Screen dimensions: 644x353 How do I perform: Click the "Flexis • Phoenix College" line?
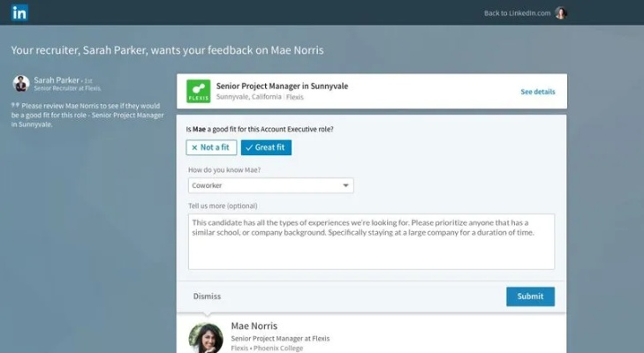(267, 349)
